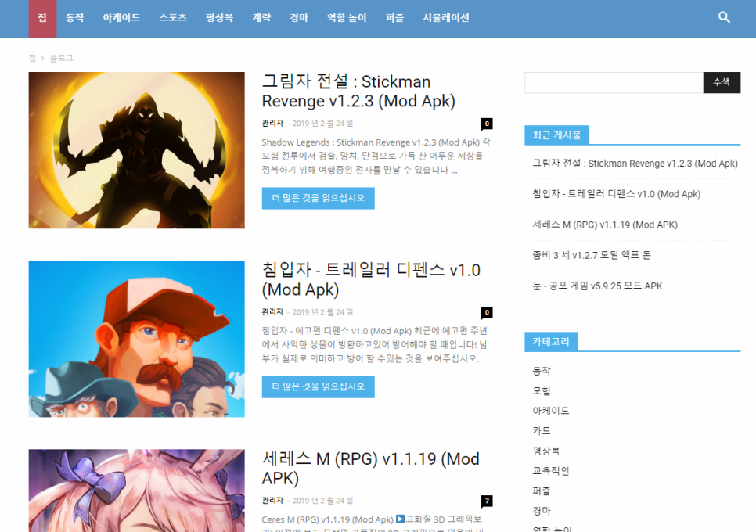Select the 집 home menu item

42,18
